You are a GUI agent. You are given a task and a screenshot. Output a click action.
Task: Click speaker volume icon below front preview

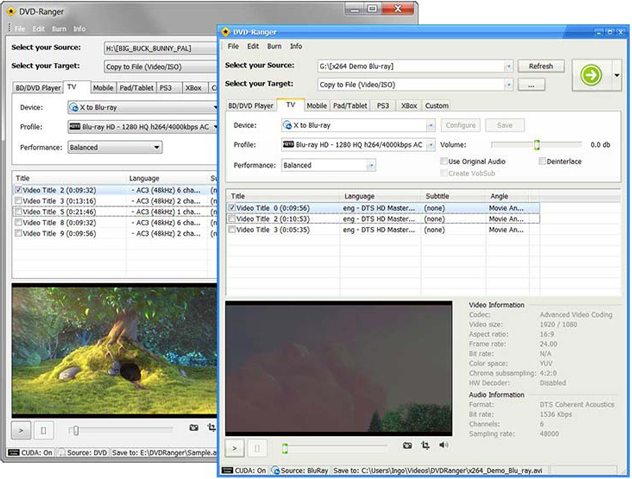[443, 445]
